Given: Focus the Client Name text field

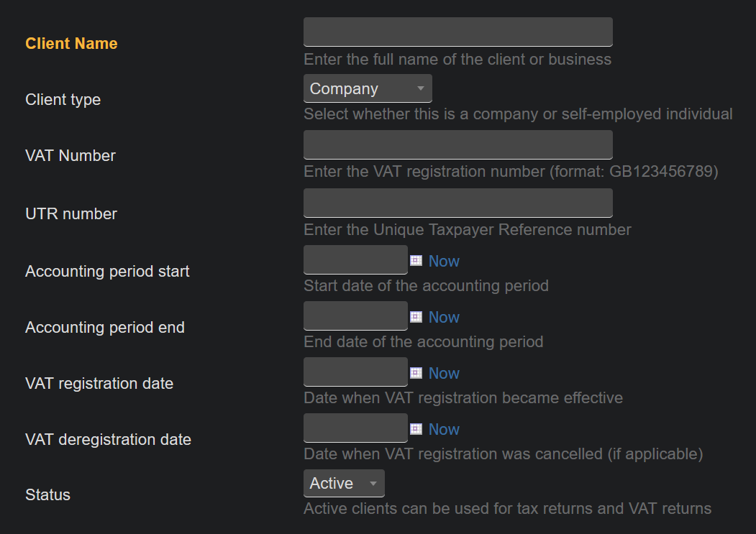Looking at the screenshot, I should 457,32.
